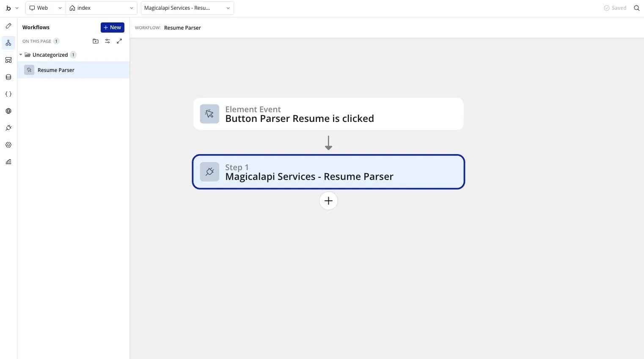Viewport: 644px width, 359px height.
Task: Open the Styles tab braces icon
Action: click(x=8, y=94)
